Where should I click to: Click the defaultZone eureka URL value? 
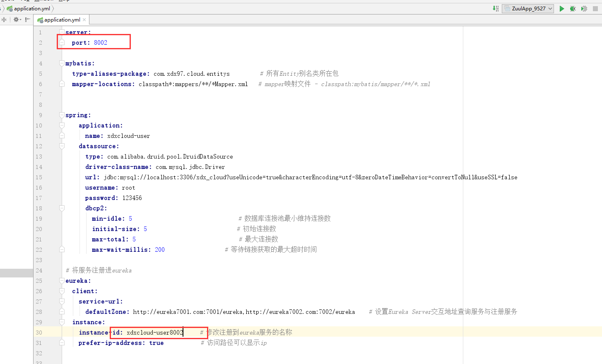click(x=244, y=312)
